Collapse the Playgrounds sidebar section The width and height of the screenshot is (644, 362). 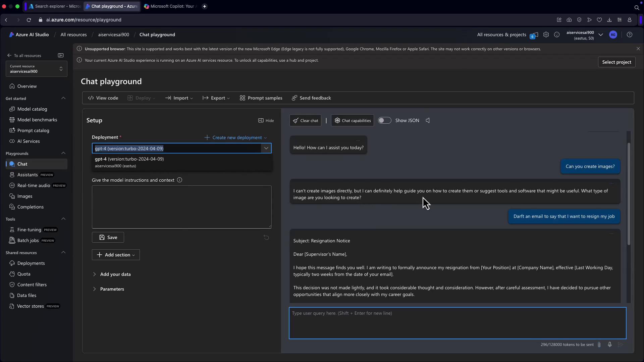pos(63,153)
